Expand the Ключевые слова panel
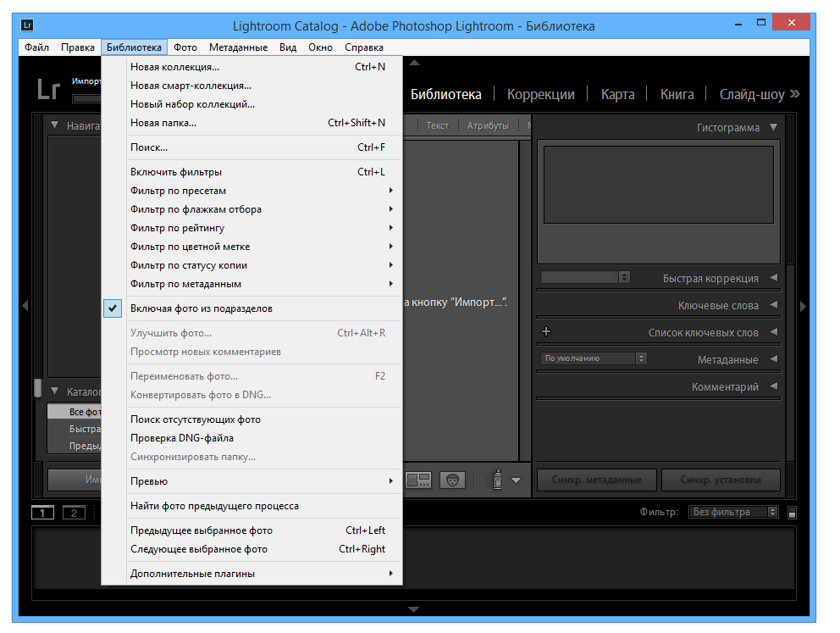 click(x=774, y=304)
